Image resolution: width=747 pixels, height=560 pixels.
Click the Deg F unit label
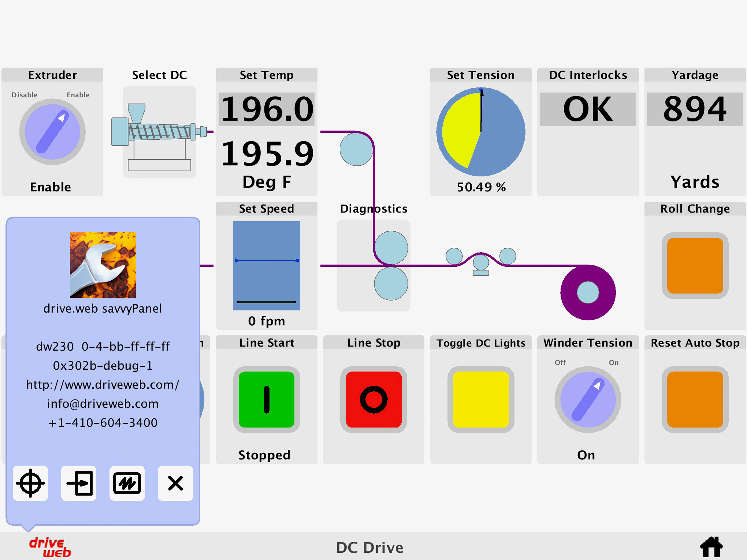pyautogui.click(x=267, y=182)
